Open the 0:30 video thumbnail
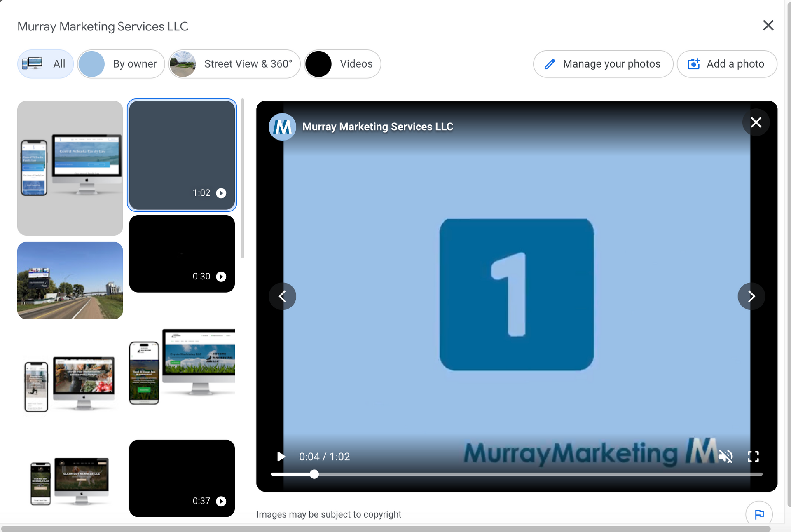 [x=182, y=254]
